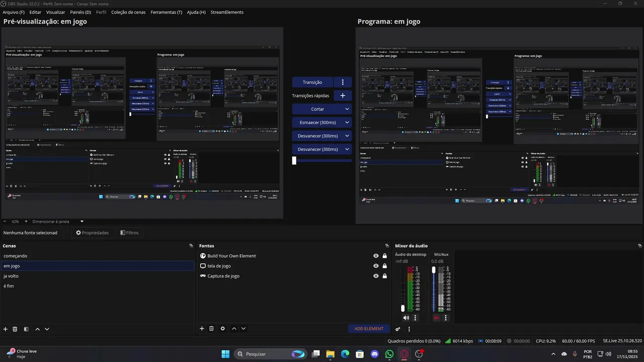644x362 pixels.
Task: Zoom in the preview with the plus icon
Action: click(x=26, y=221)
